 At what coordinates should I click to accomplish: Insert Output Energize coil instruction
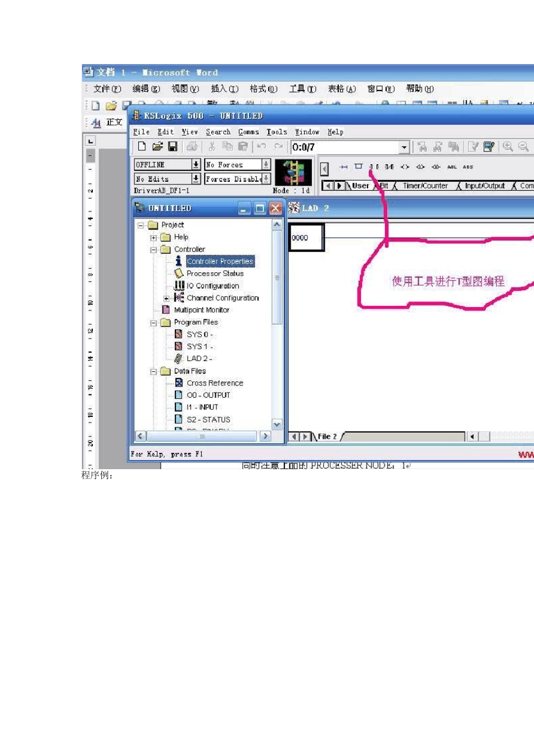(x=405, y=167)
